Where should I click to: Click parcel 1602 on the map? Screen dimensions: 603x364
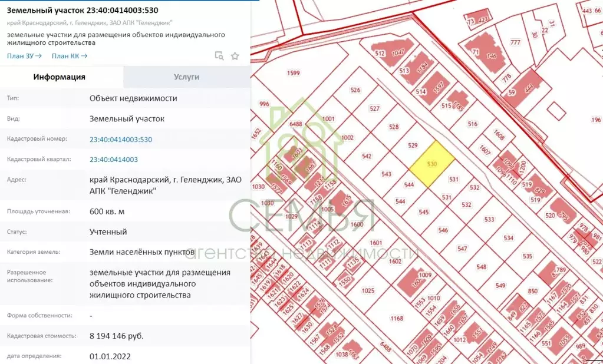pyautogui.click(x=394, y=262)
